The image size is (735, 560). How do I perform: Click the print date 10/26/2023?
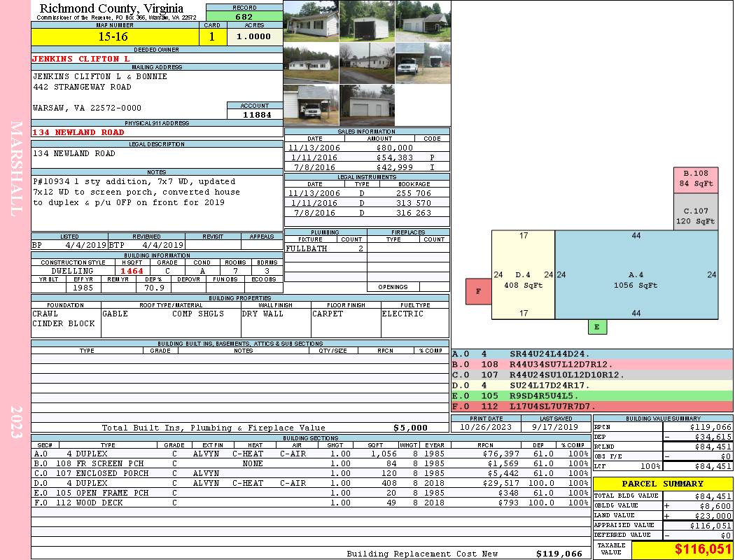[486, 427]
